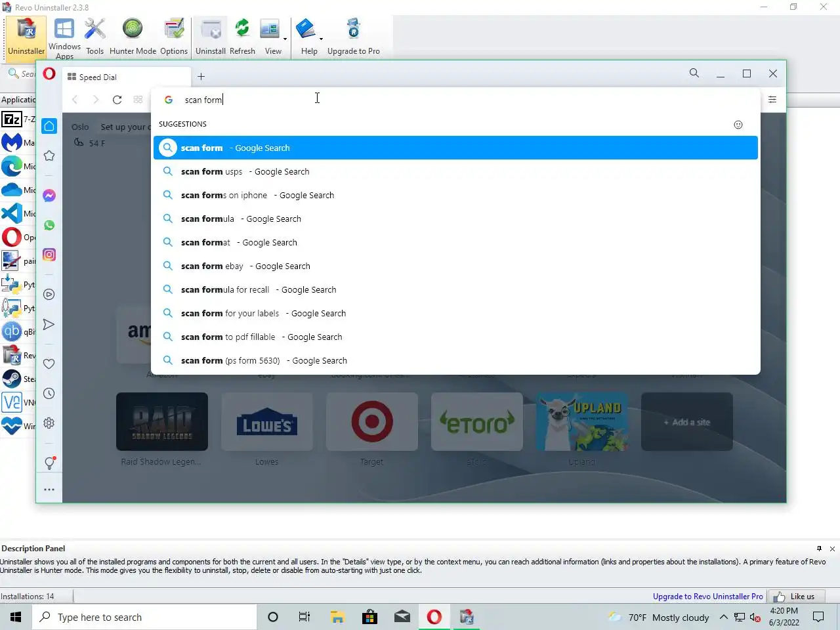
Task: Select 'scan forms on iphone' suggestion
Action: point(455,195)
